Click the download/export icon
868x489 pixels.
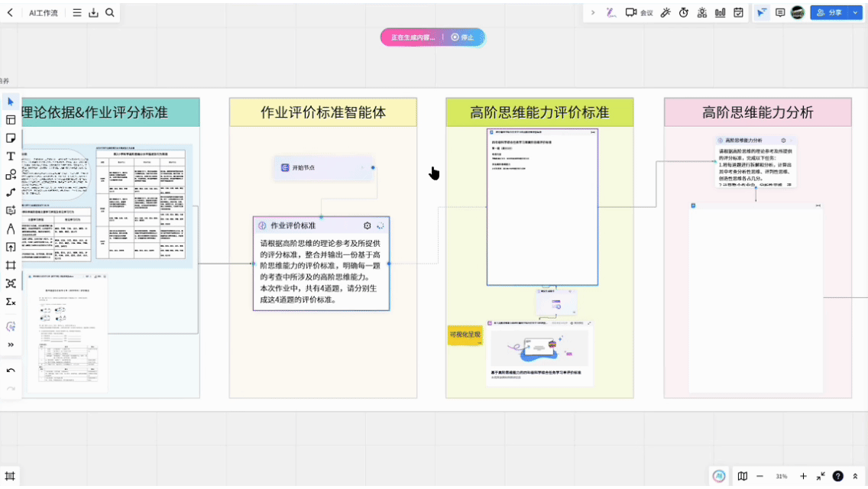click(x=93, y=12)
